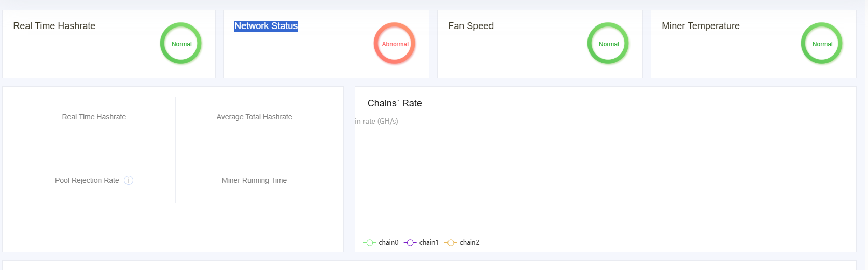868x270 pixels.
Task: Select the Real Time Hashrate label in stats panel
Action: coord(94,117)
